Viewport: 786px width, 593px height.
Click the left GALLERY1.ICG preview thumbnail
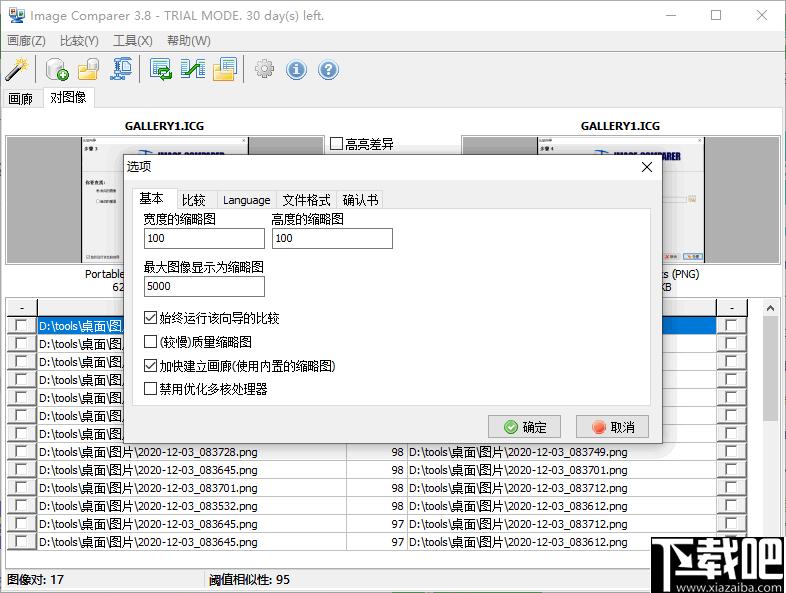[x=165, y=200]
